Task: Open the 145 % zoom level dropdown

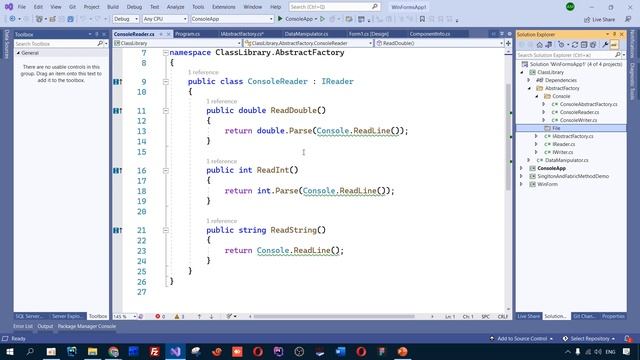Action: click(x=124, y=316)
